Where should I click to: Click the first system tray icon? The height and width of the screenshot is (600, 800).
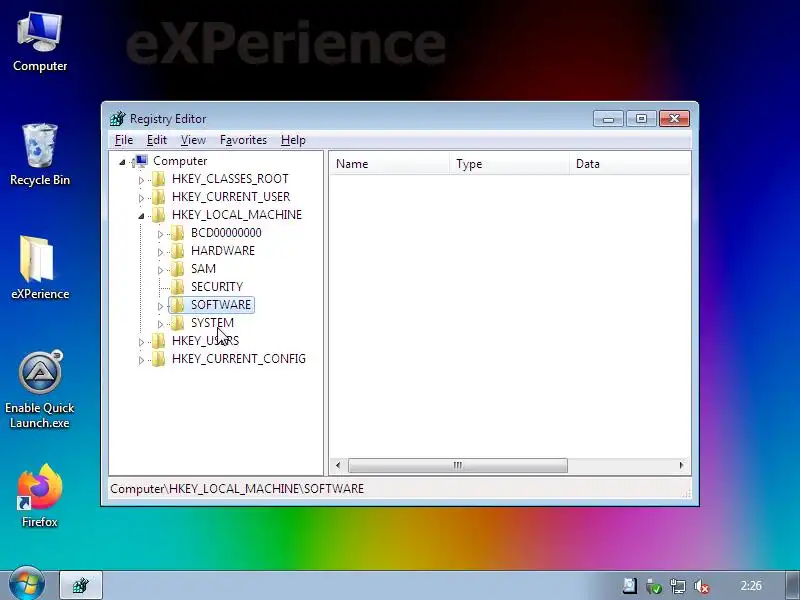point(630,586)
